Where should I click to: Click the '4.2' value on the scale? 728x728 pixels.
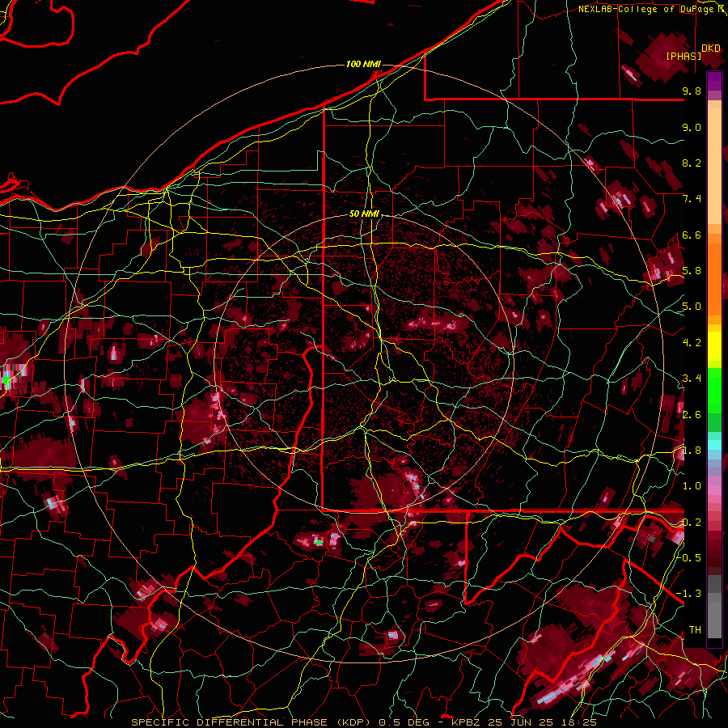(x=692, y=343)
